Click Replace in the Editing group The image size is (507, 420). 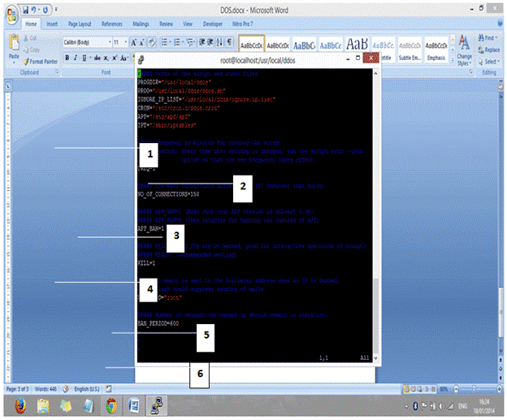[x=491, y=49]
